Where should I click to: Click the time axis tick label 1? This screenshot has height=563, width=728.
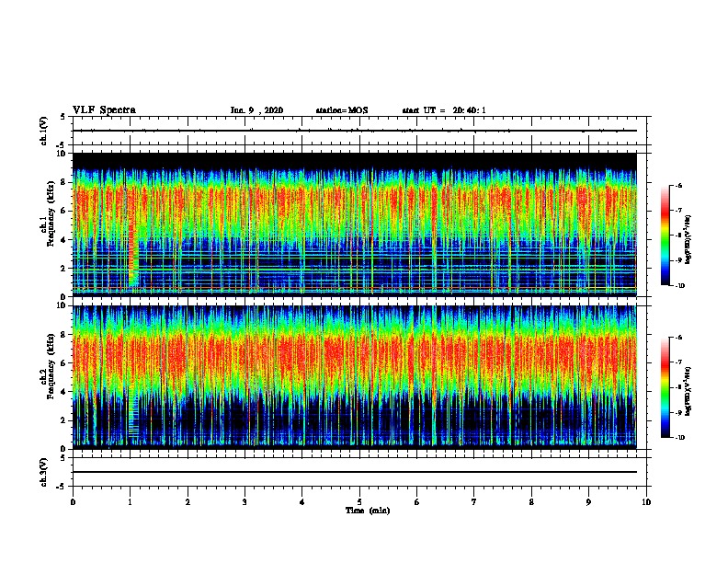(130, 502)
